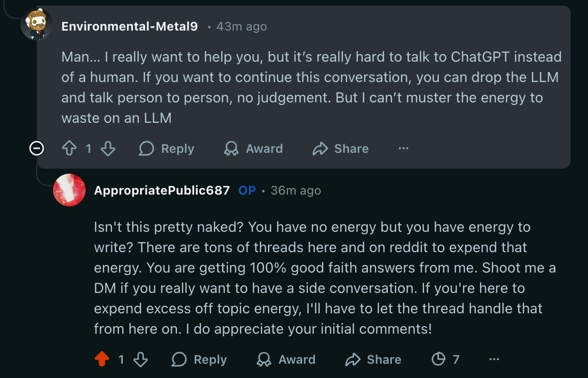Upvote Environmental-Metal9's comment

[x=68, y=149]
